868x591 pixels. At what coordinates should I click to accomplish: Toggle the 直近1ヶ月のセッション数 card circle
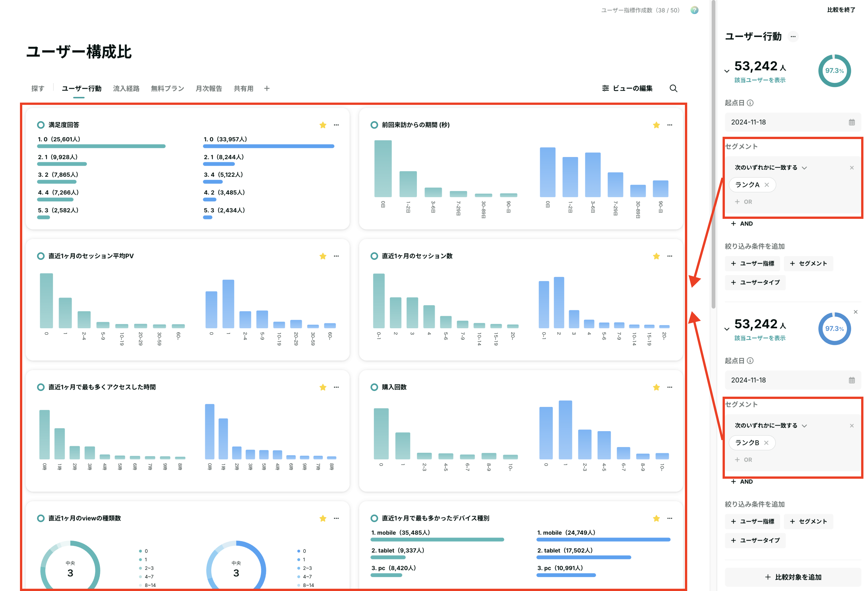tap(374, 256)
